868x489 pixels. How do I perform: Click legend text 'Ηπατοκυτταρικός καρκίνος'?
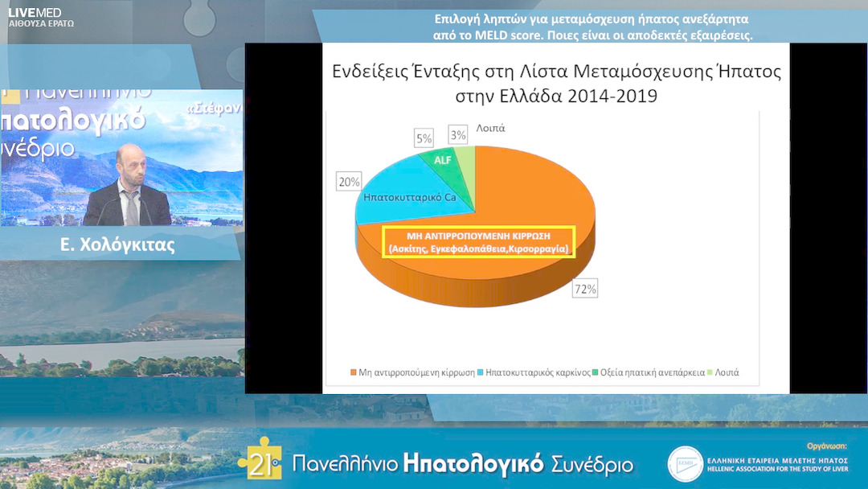(x=538, y=372)
